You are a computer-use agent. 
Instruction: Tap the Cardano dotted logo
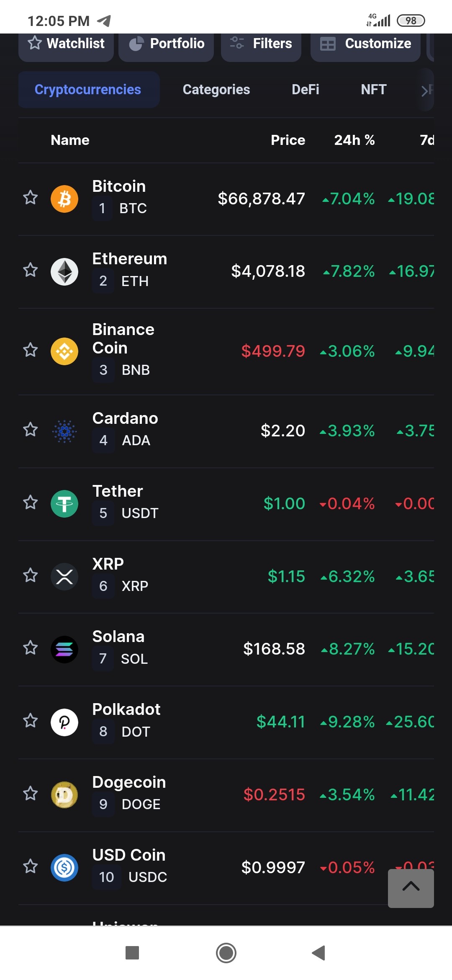pyautogui.click(x=64, y=431)
